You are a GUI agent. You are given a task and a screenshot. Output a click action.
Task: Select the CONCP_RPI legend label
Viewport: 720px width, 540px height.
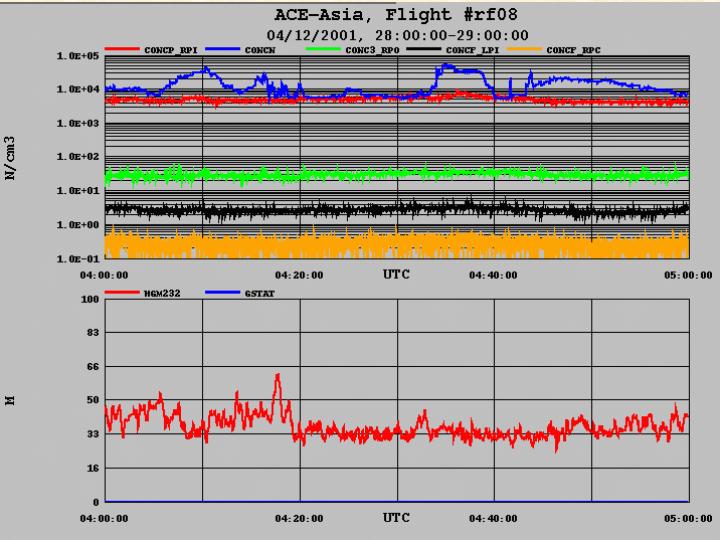coord(171,50)
